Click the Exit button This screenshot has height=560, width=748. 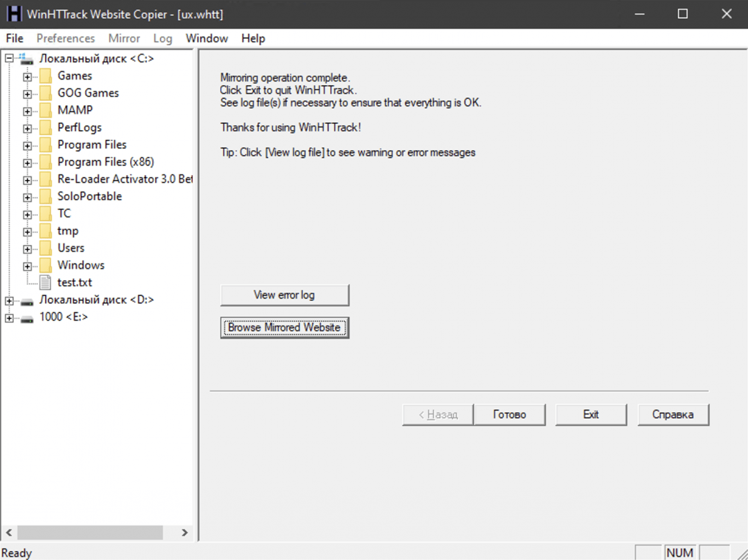click(591, 415)
